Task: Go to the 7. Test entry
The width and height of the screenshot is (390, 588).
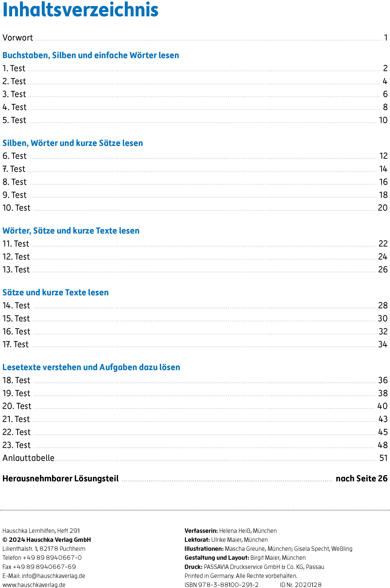Action: tap(14, 169)
